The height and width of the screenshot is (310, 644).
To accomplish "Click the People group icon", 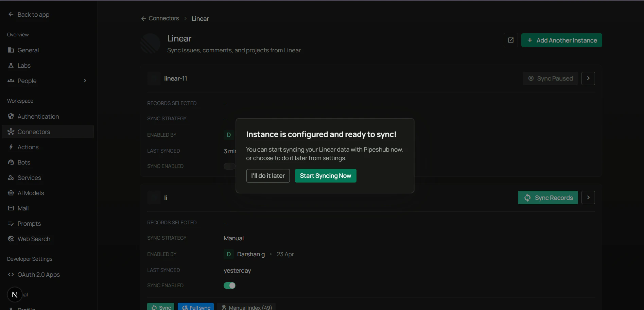I will pyautogui.click(x=11, y=81).
